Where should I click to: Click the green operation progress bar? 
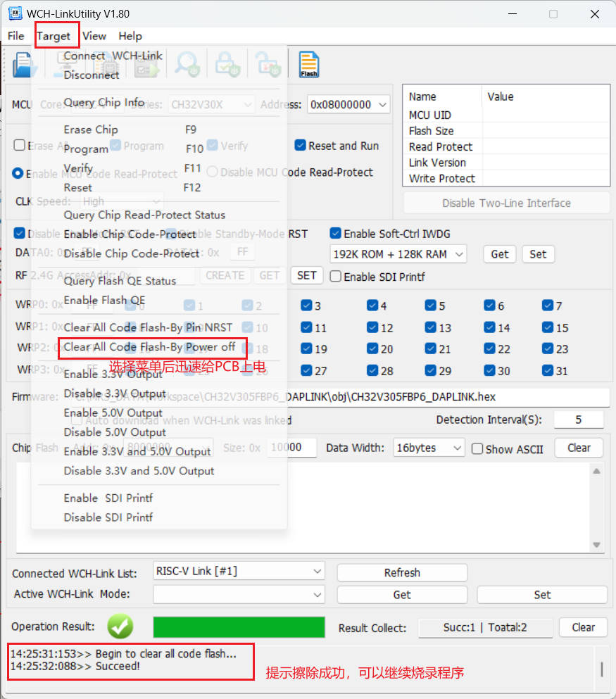tap(239, 627)
